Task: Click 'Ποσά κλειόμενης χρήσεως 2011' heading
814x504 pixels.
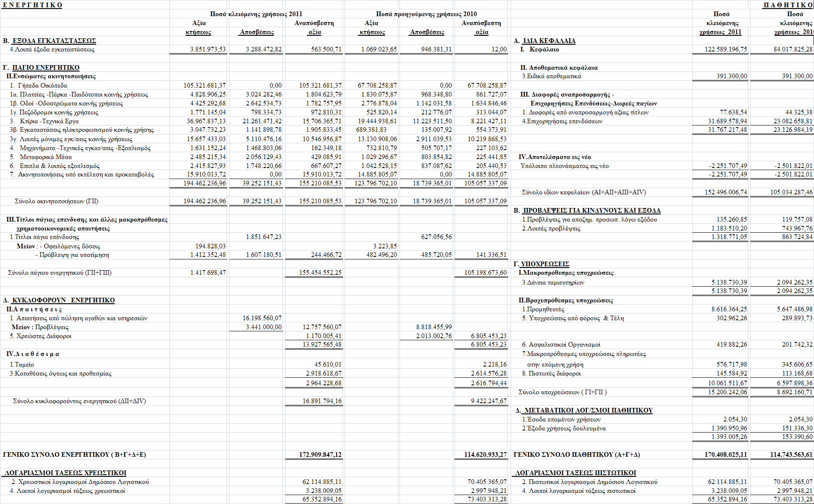Action: pyautogui.click(x=256, y=14)
